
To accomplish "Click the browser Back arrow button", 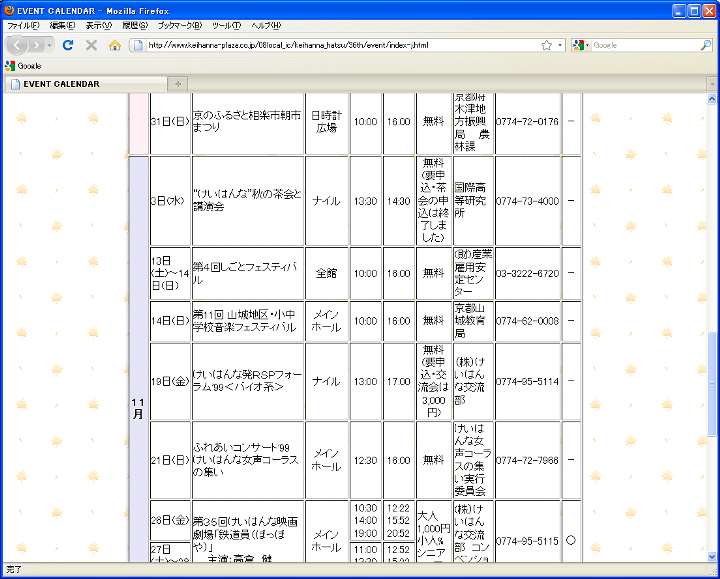I will point(18,45).
